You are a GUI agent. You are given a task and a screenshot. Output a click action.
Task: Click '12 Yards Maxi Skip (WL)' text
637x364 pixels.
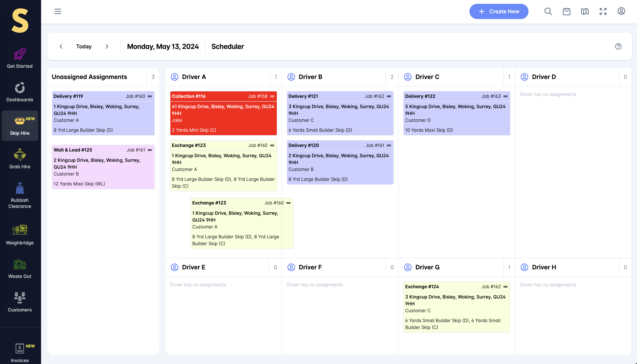[79, 184]
